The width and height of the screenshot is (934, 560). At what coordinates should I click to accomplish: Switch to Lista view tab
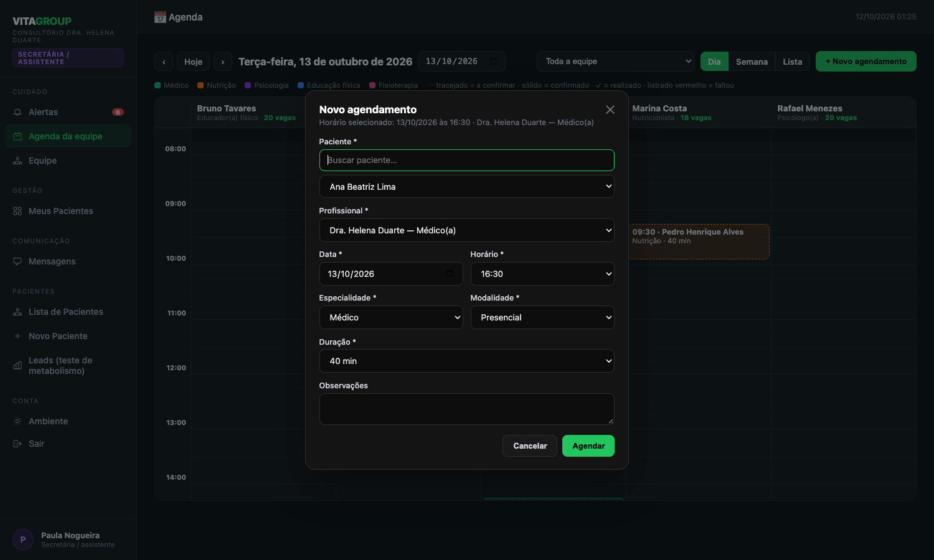[792, 62]
